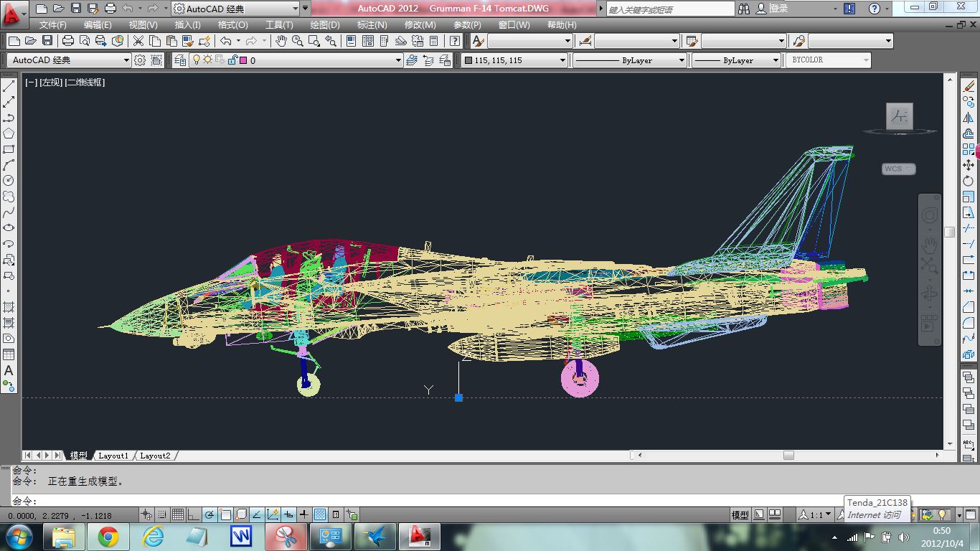The width and height of the screenshot is (980, 551).
Task: Open the 文件(F) menu
Action: coord(52,25)
